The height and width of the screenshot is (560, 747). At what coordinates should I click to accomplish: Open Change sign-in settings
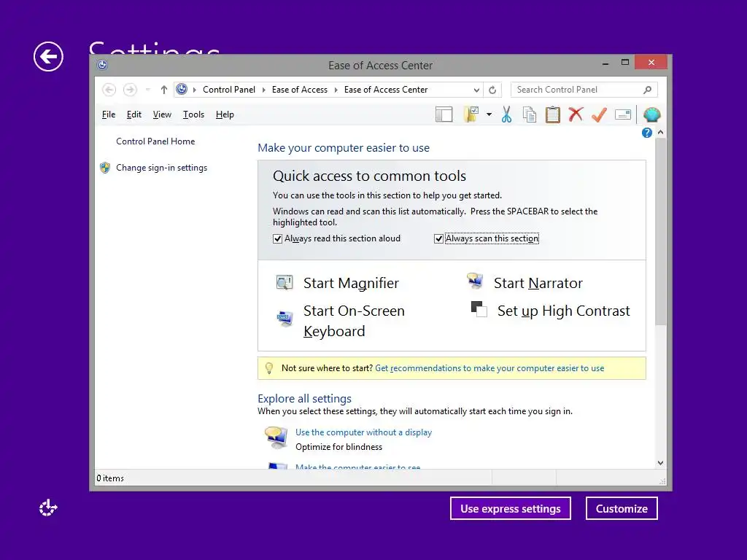(x=161, y=168)
